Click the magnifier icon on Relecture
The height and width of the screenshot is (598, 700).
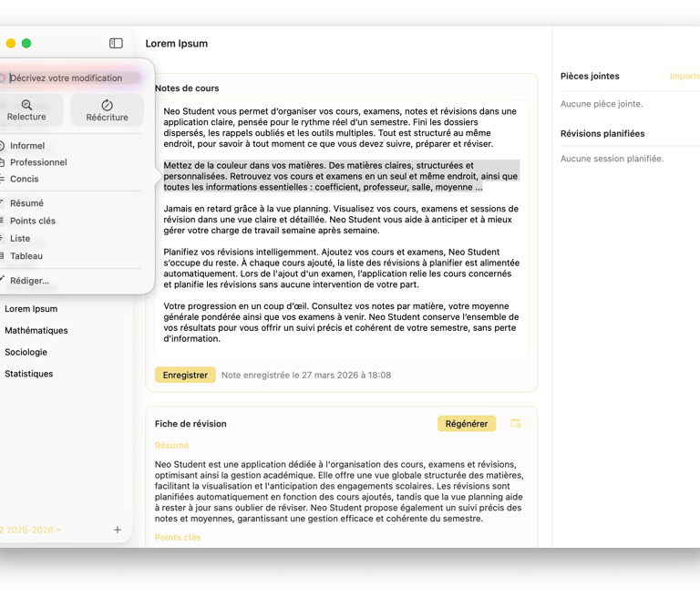point(26,105)
